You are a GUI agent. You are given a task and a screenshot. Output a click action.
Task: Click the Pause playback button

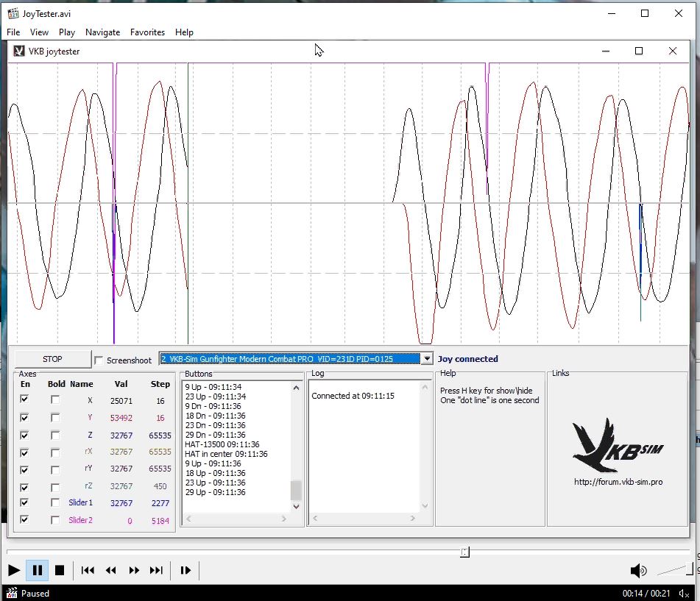pos(38,570)
